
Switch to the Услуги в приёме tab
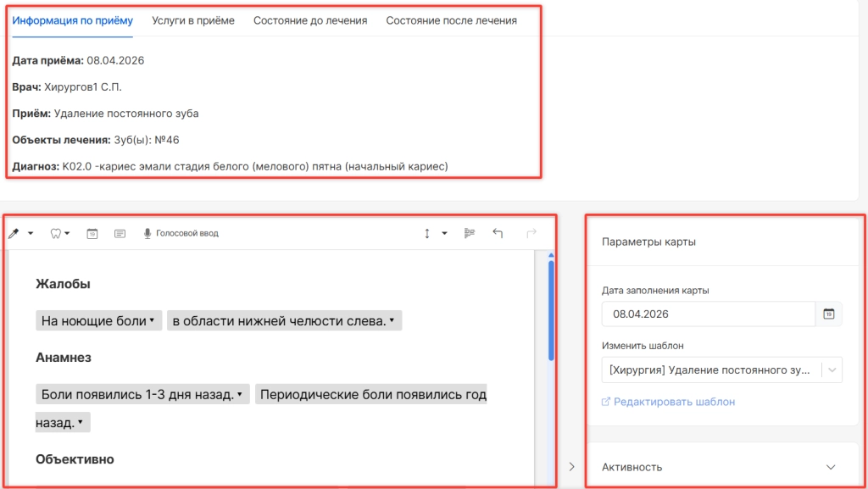(x=193, y=20)
